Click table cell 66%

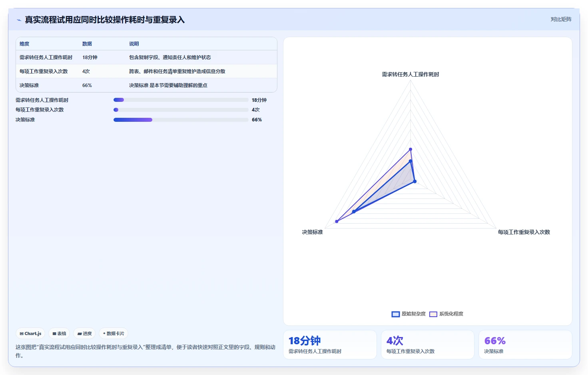point(87,85)
